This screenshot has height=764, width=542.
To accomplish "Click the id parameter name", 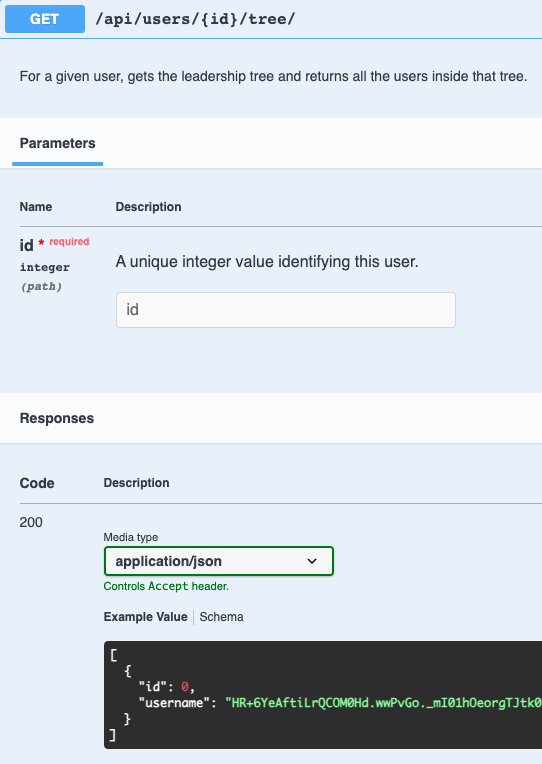I will point(26,245).
